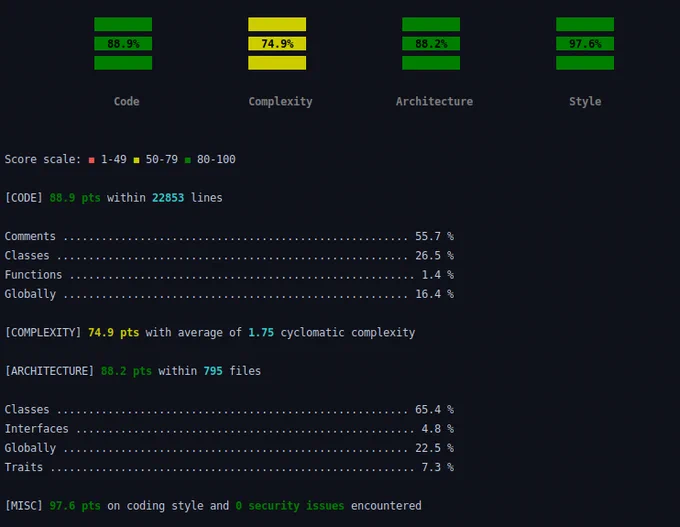The height and width of the screenshot is (527, 680).
Task: Click the 'Score scale:' text
Action: [42, 159]
